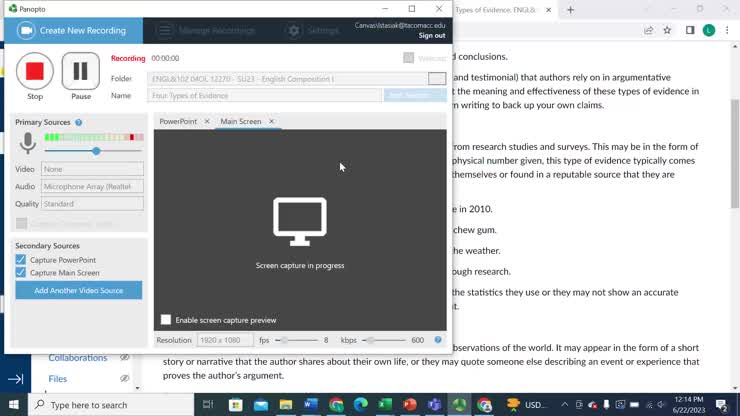
Task: Click the Join Session button
Action: (x=415, y=95)
